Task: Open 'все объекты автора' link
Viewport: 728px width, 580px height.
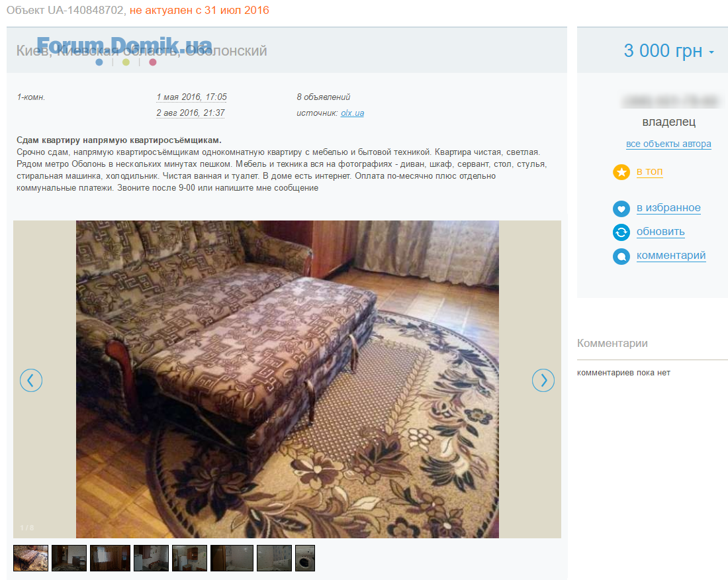Action: 668,144
